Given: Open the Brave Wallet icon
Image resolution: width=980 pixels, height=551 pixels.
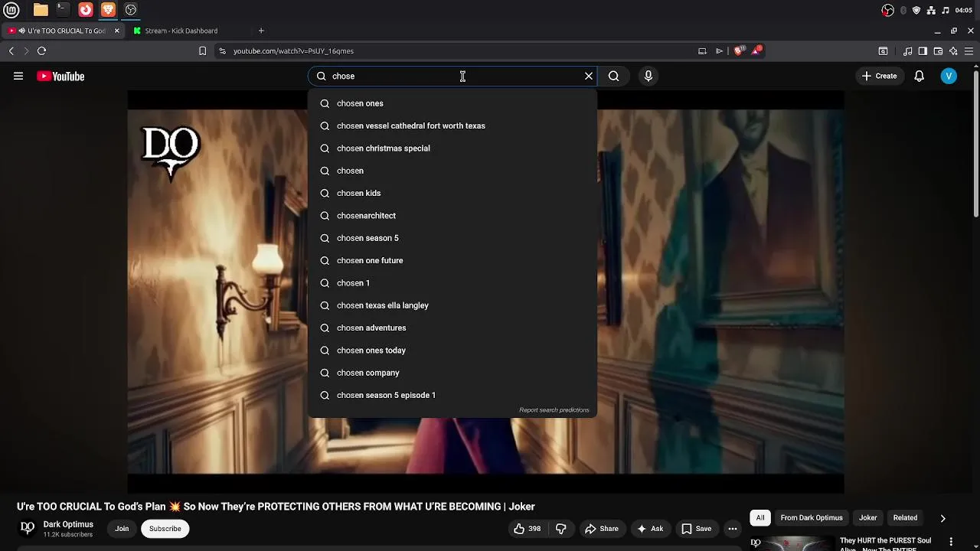Looking at the screenshot, I should pos(938,51).
